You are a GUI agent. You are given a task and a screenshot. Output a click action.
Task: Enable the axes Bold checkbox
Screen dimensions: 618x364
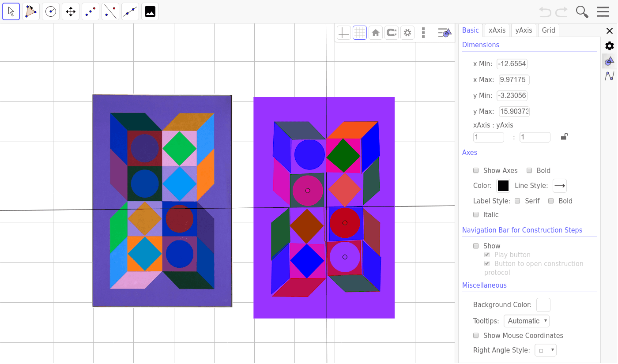pos(529,170)
